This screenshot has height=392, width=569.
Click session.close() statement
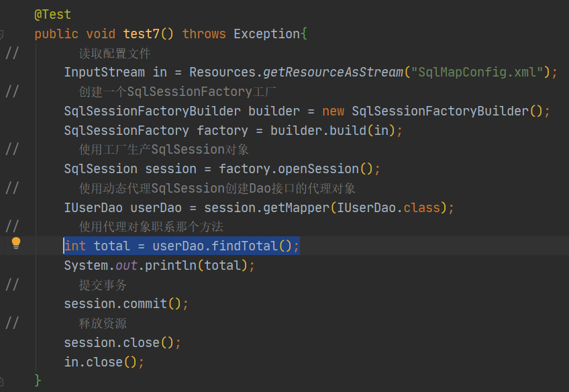(x=122, y=342)
